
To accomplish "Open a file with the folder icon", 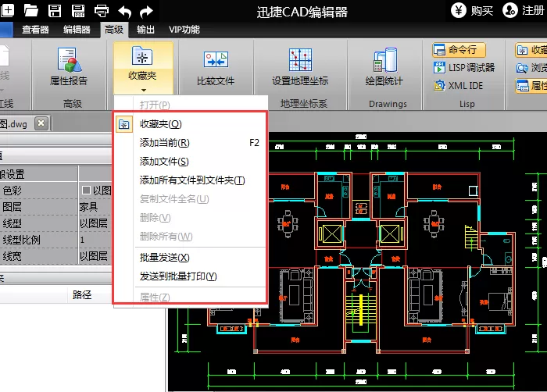I will [30, 10].
